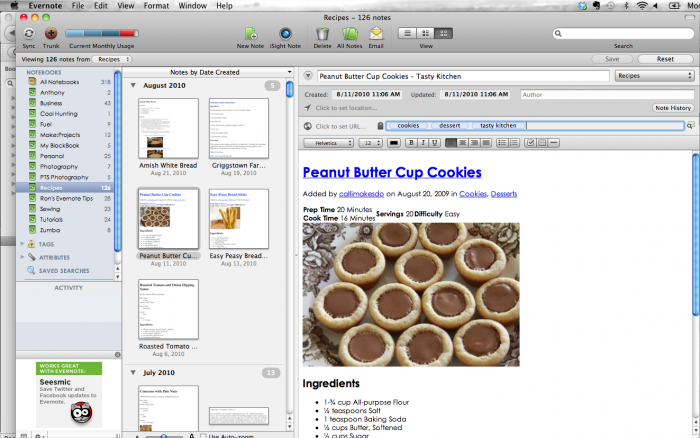Click the tag icon beside cookies tag
This screenshot has width=700, height=438.
(380, 126)
